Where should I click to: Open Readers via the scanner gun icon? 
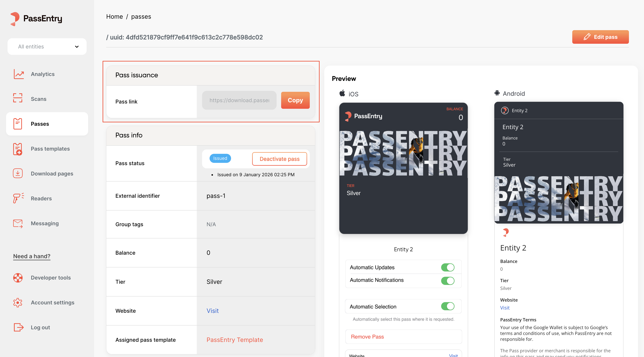18,198
